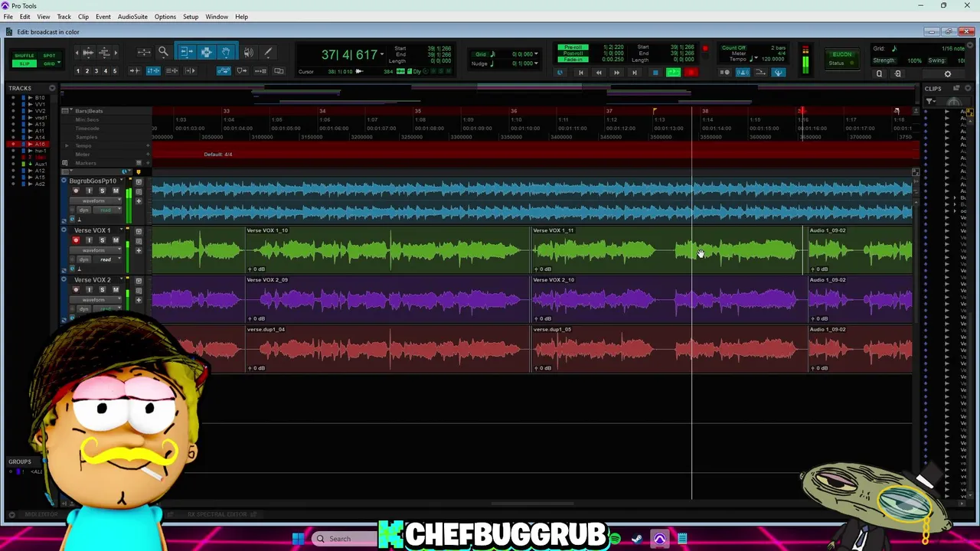Click Return to Zero transport button
This screenshot has width=980, height=551.
(580, 73)
